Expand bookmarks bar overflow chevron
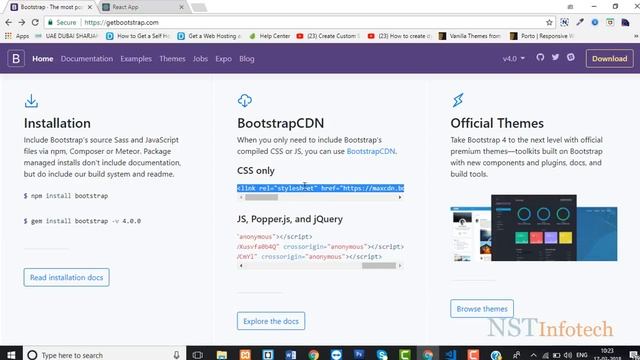 [636, 36]
